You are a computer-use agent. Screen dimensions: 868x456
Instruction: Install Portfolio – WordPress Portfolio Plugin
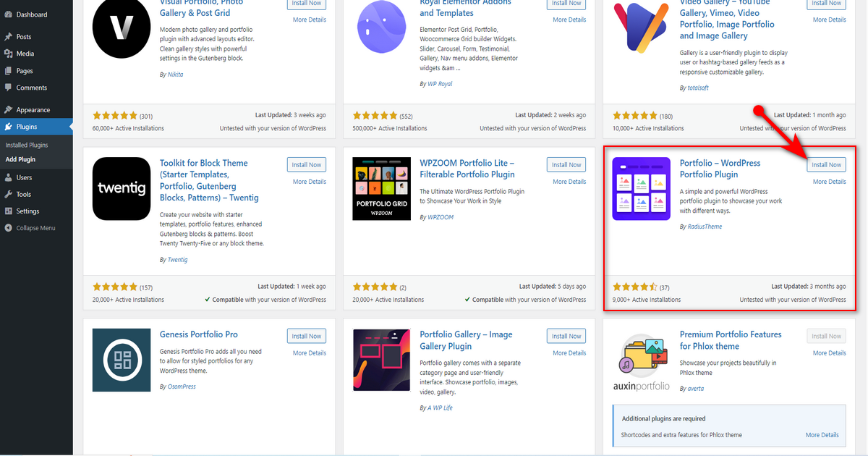[x=826, y=165]
